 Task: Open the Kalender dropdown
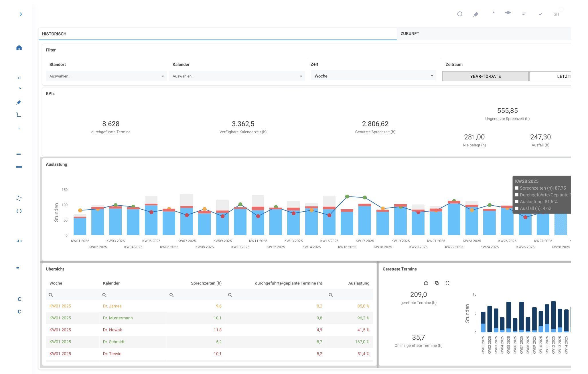pos(237,76)
